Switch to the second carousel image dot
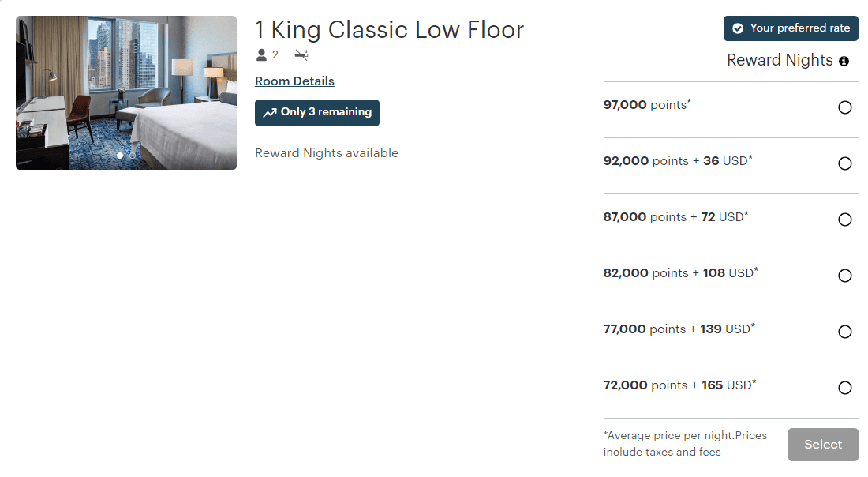Viewport: 868px width, 477px height. click(133, 156)
